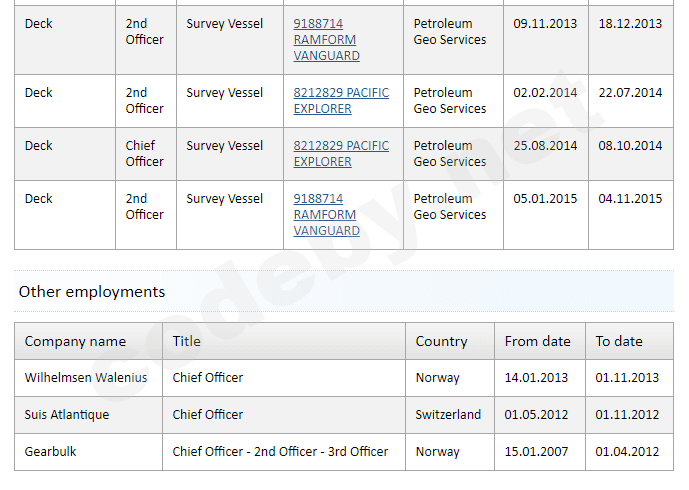Click the From date column header
The width and height of the screenshot is (689, 490).
[537, 341]
